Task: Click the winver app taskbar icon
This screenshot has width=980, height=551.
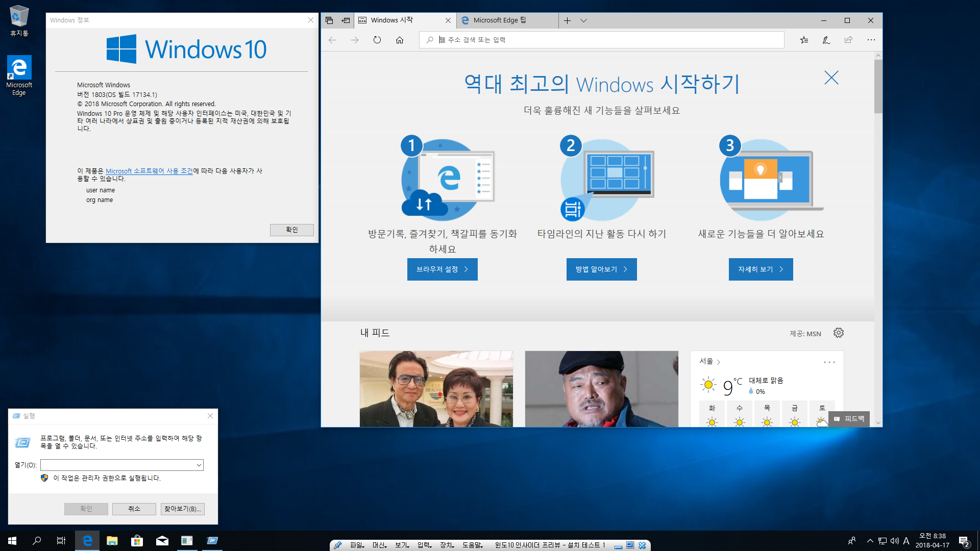Action: point(187,541)
